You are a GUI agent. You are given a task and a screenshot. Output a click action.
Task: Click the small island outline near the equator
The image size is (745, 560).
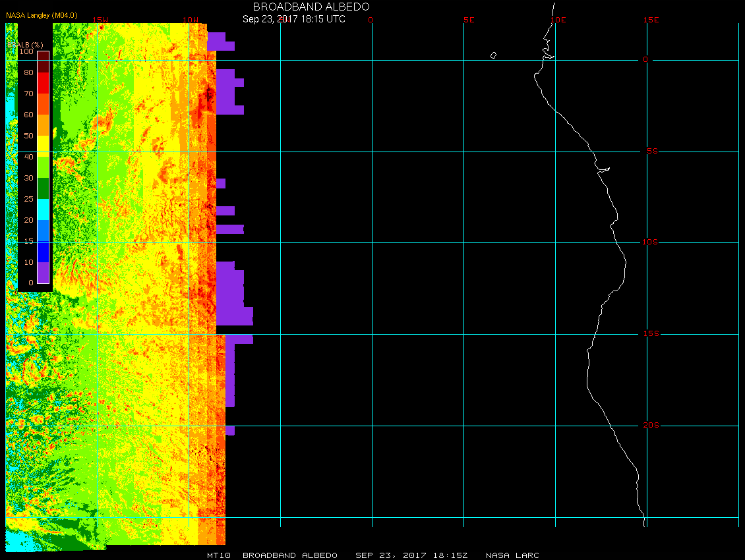point(493,55)
